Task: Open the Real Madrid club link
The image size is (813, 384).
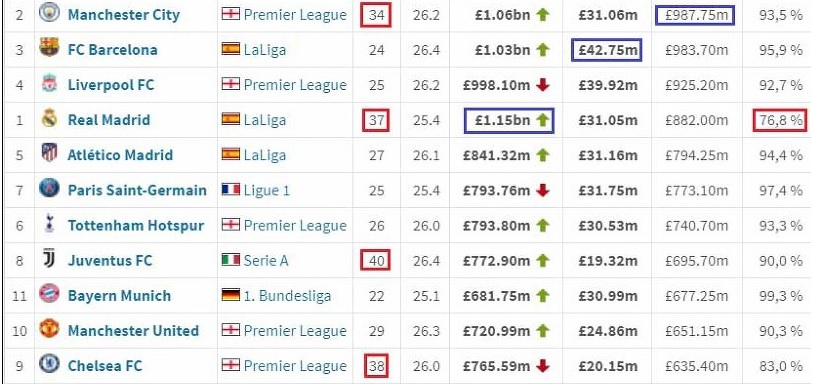Action: click(x=109, y=120)
